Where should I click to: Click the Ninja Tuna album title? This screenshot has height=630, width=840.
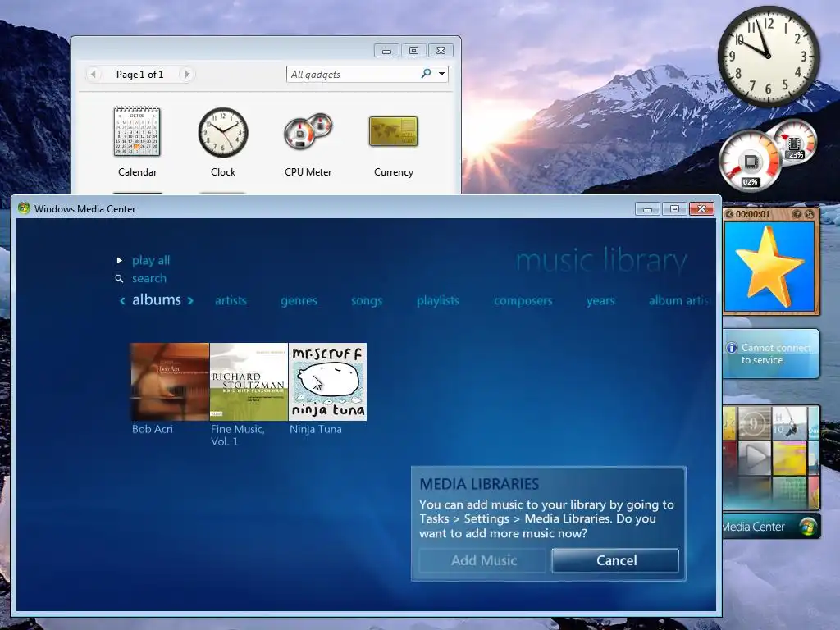pos(316,429)
